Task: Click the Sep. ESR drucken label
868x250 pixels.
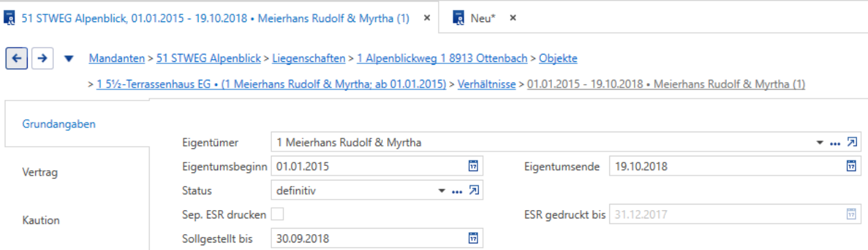Action: (x=224, y=214)
